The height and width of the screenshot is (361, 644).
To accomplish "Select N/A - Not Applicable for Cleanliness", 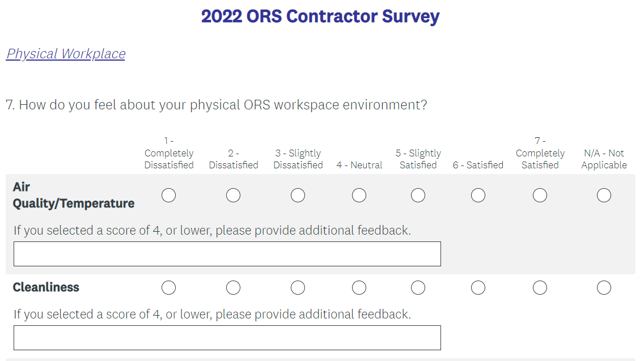I will point(604,288).
